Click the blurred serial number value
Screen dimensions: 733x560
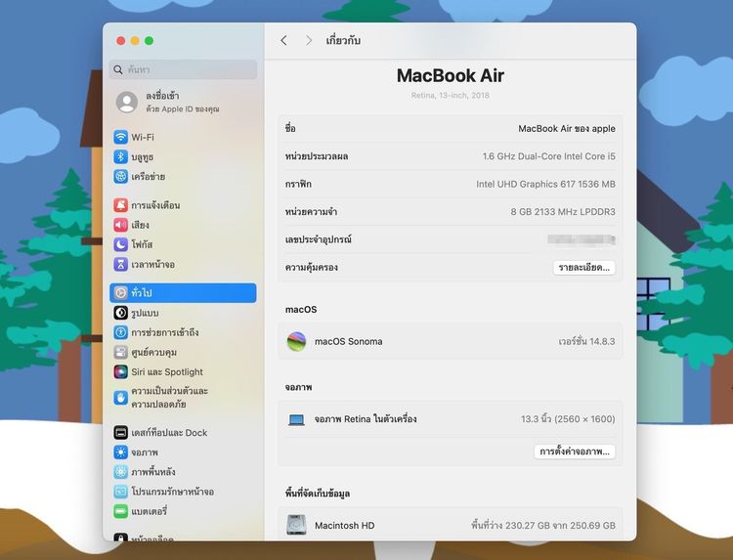click(582, 239)
